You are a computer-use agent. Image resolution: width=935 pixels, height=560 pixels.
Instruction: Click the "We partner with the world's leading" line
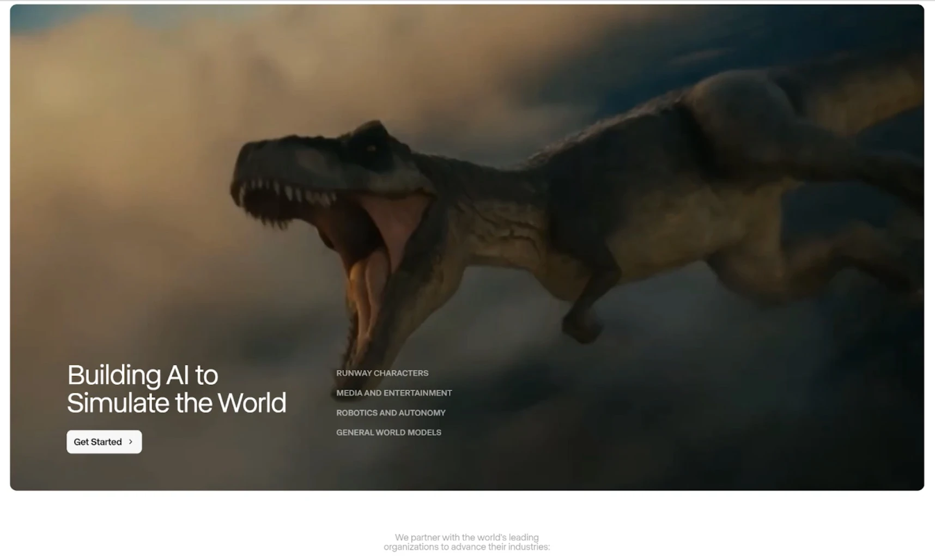pyautogui.click(x=466, y=537)
